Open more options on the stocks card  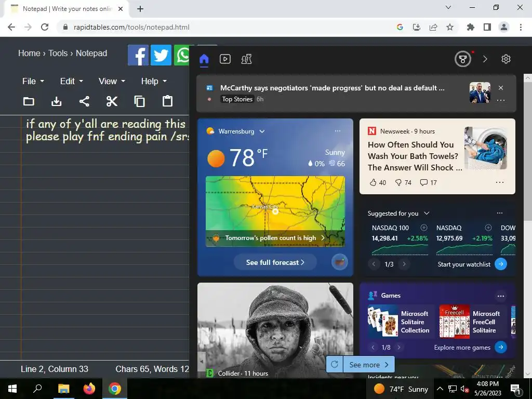click(500, 213)
